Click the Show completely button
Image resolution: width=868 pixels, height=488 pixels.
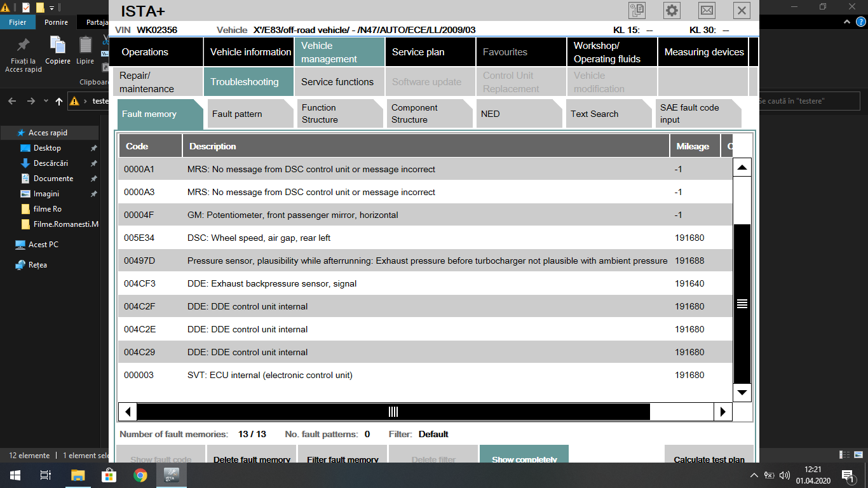pyautogui.click(x=524, y=454)
